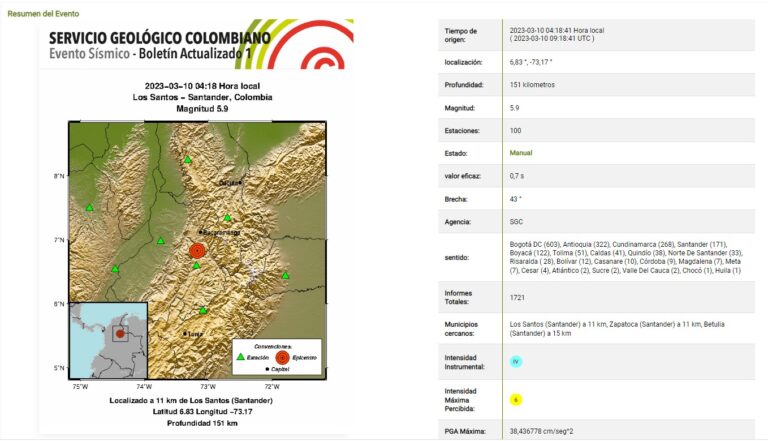Click the Tunja capital dot on map
This screenshot has height=441, width=768.
(185, 334)
